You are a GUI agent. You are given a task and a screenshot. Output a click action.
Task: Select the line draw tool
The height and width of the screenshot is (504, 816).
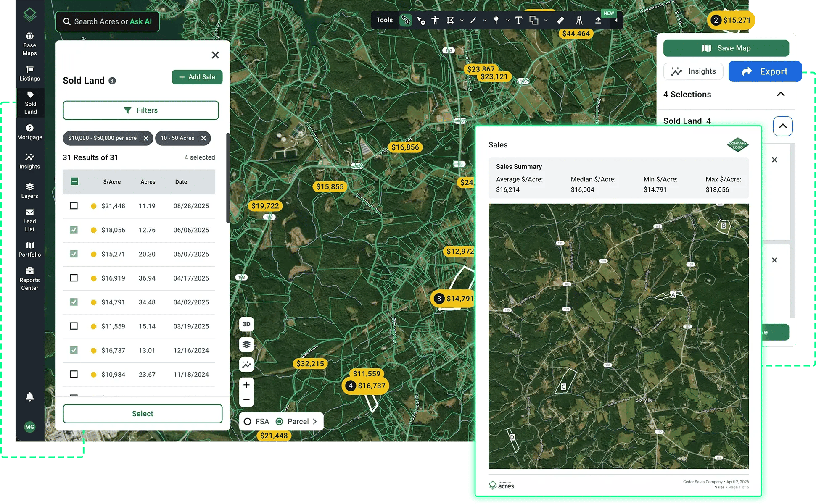tap(473, 20)
